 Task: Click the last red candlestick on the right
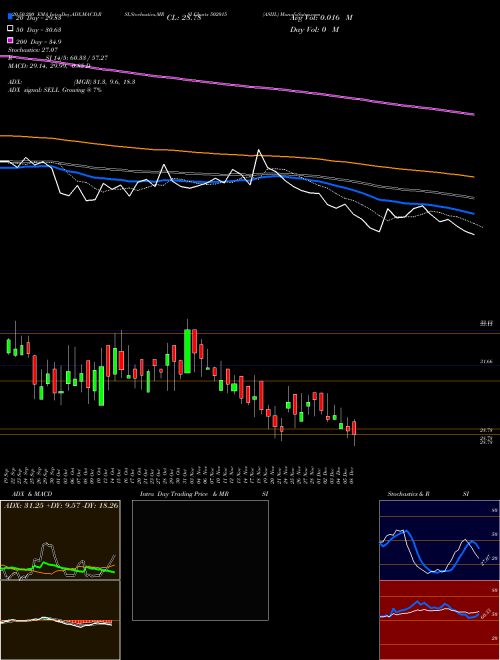(x=354, y=428)
